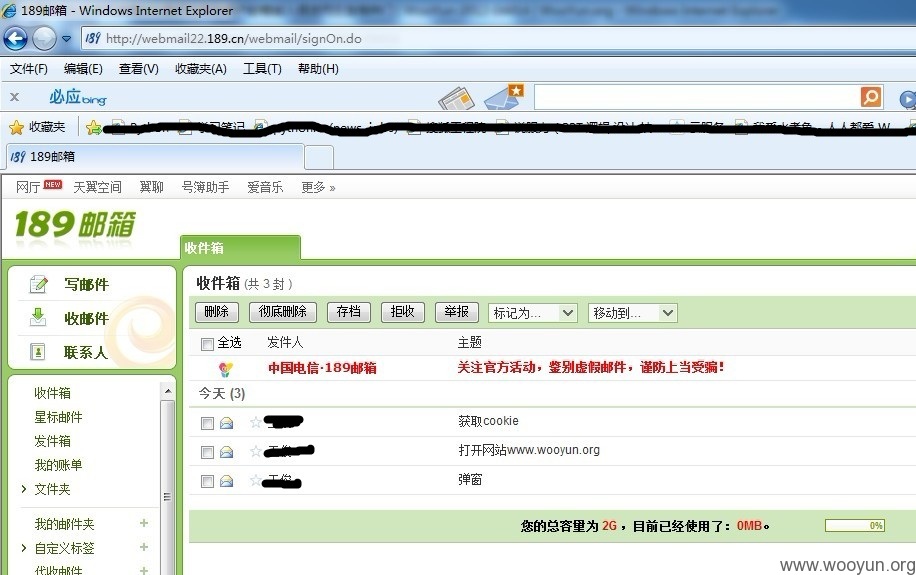This screenshot has height=575, width=916.
Task: Star the 弹窗 email
Action: coord(255,480)
